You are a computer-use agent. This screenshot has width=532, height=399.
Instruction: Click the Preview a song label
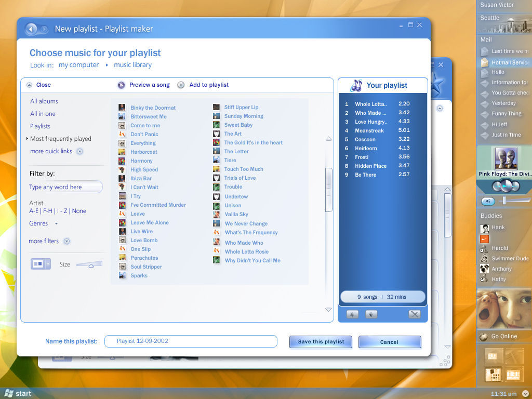pos(149,85)
